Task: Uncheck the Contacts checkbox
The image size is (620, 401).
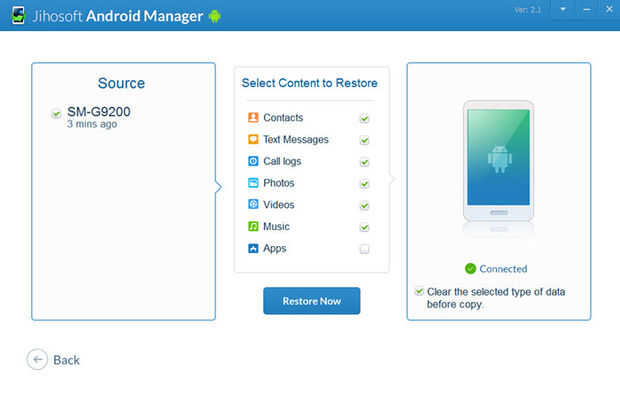Action: (364, 118)
